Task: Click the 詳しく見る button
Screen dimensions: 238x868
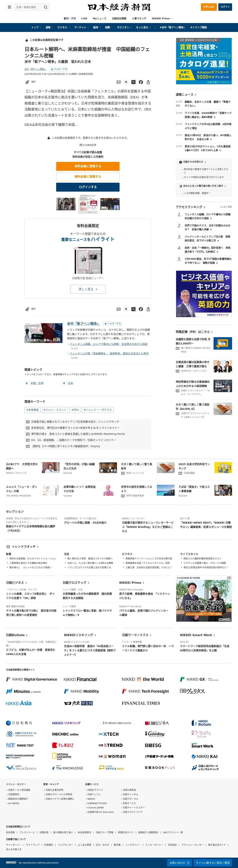Action: click(88, 289)
